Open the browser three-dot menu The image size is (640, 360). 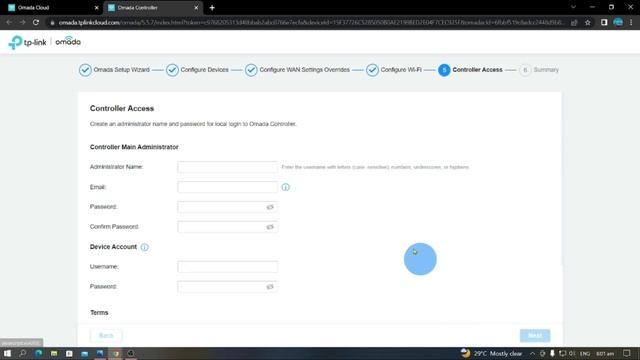point(631,22)
